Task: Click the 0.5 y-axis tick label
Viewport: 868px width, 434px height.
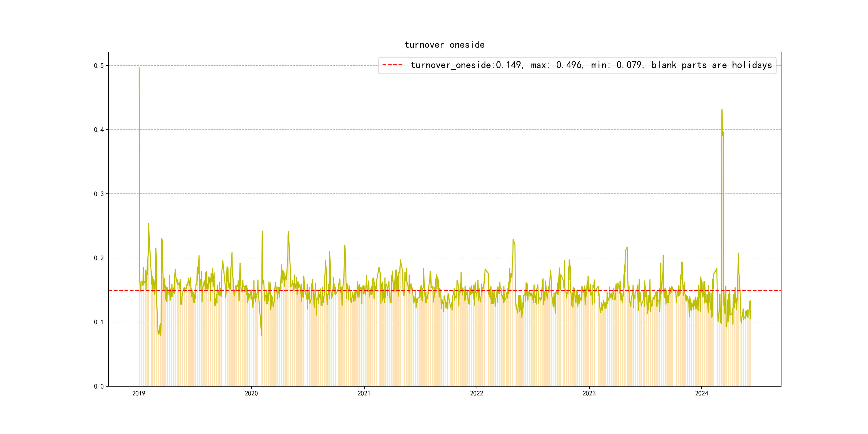Action: (99, 66)
